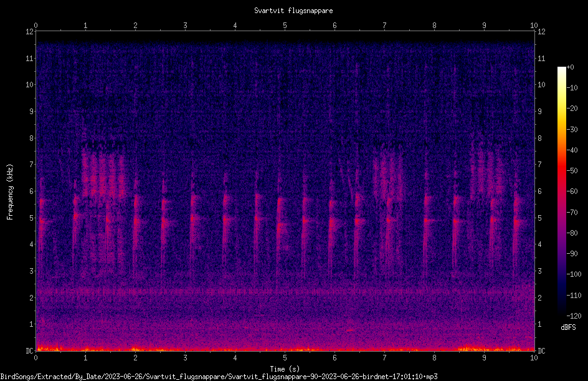Click the 'DC' label on the right frequency axis

pos(541,351)
